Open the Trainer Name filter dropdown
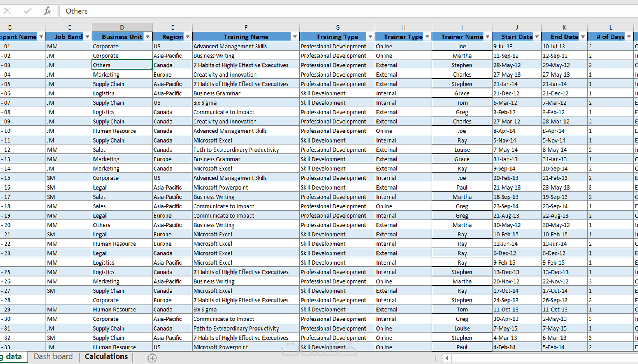The image size is (638, 364). (x=488, y=37)
